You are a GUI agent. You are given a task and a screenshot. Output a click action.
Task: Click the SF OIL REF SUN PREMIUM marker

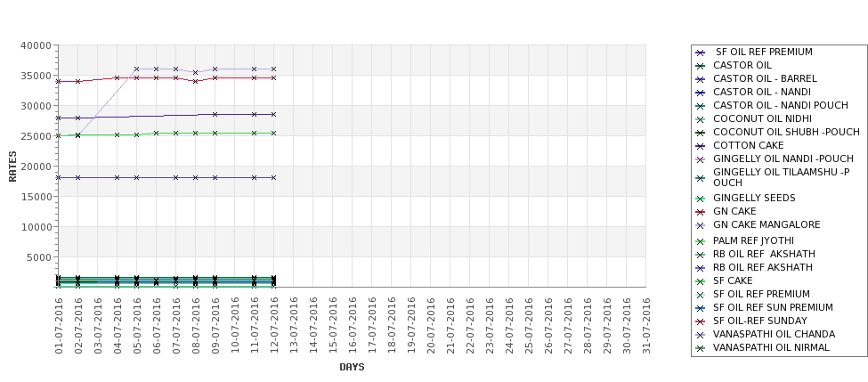pos(701,308)
